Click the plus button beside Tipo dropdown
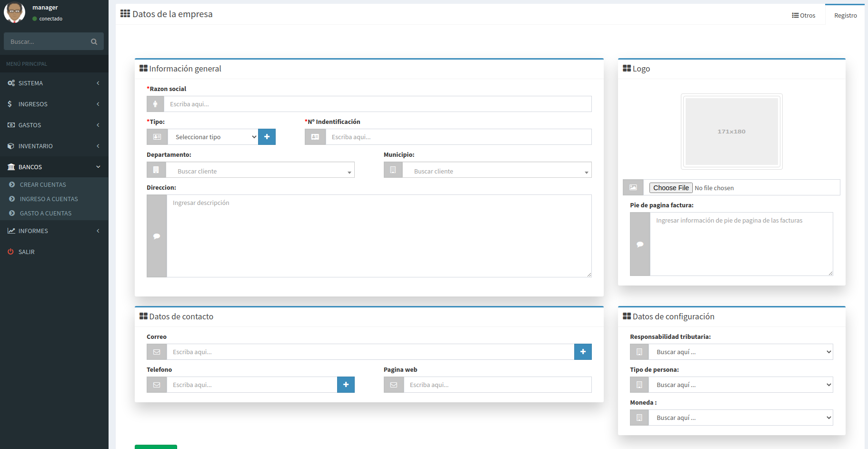This screenshot has height=449, width=868. [267, 137]
